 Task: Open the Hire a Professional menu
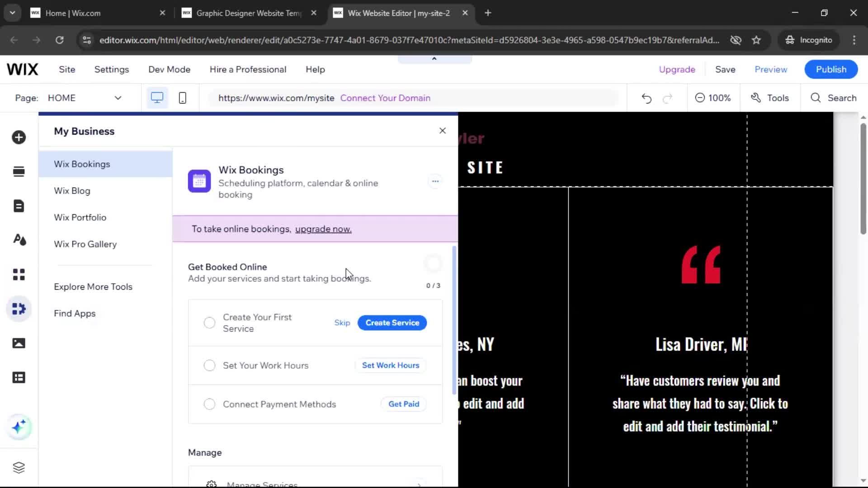pos(248,69)
